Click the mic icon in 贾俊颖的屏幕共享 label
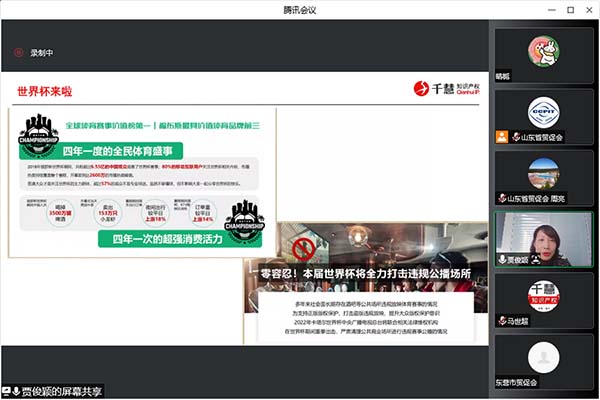Image resolution: width=600 pixels, height=400 pixels. pos(18,390)
